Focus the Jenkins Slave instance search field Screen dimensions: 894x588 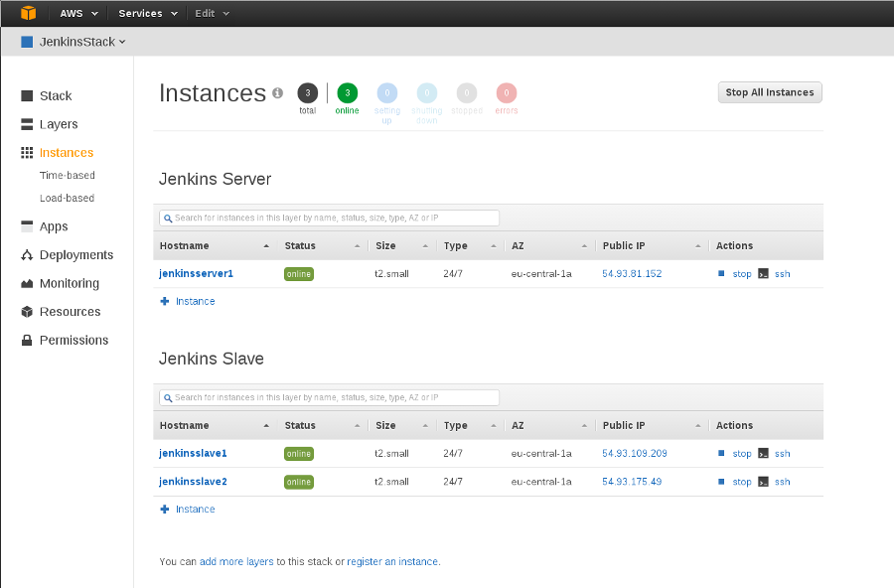click(x=329, y=397)
